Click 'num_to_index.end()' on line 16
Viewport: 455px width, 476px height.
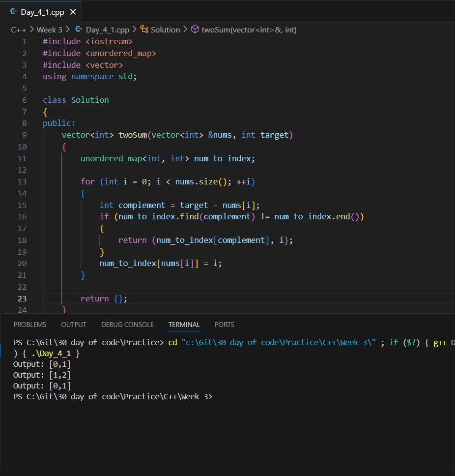point(316,217)
